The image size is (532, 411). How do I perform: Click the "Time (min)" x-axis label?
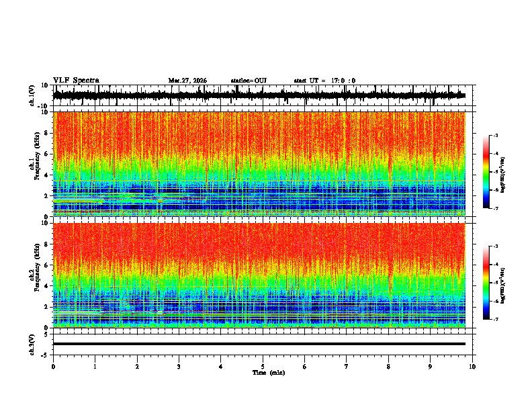[269, 373]
